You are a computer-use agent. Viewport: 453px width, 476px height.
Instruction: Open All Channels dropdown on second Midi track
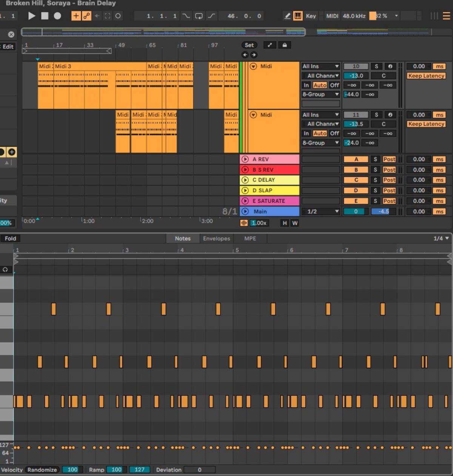(x=320, y=124)
